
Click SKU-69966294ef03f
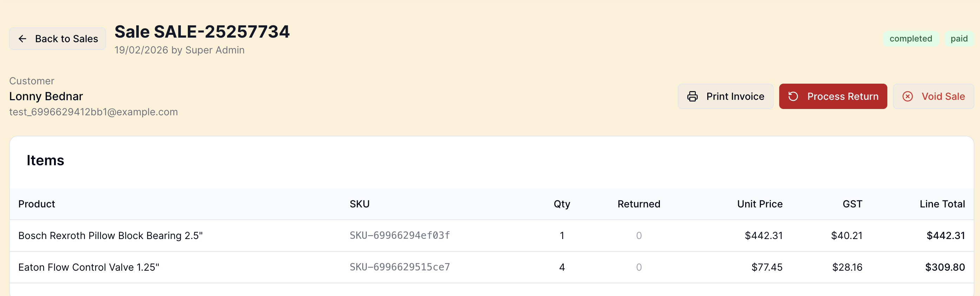pyautogui.click(x=399, y=236)
